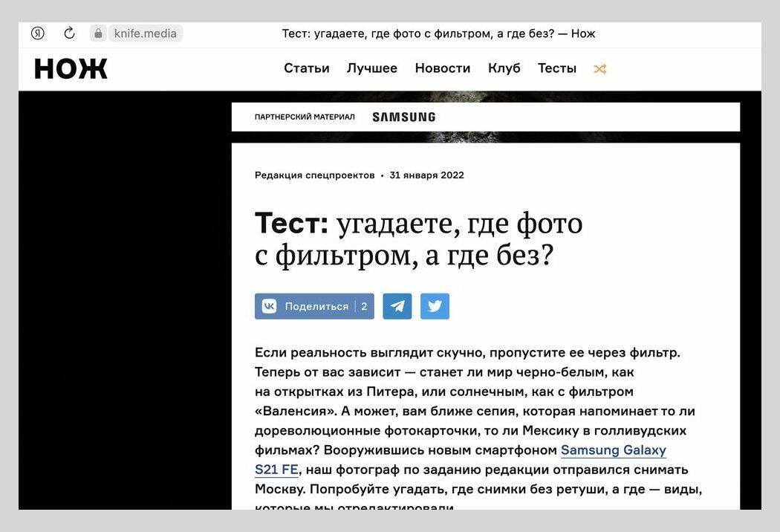Screen dimensions: 780x532
Task: Open the НОЖ site logo homepage
Action: pos(71,68)
